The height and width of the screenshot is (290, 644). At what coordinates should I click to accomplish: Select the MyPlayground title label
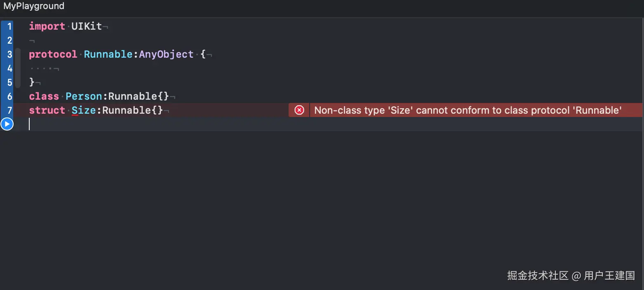pos(34,6)
